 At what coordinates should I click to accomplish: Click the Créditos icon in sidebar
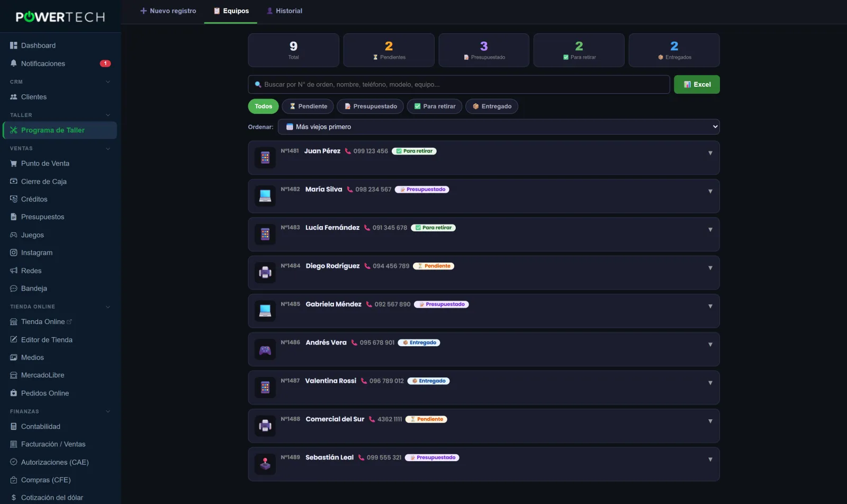coord(14,199)
